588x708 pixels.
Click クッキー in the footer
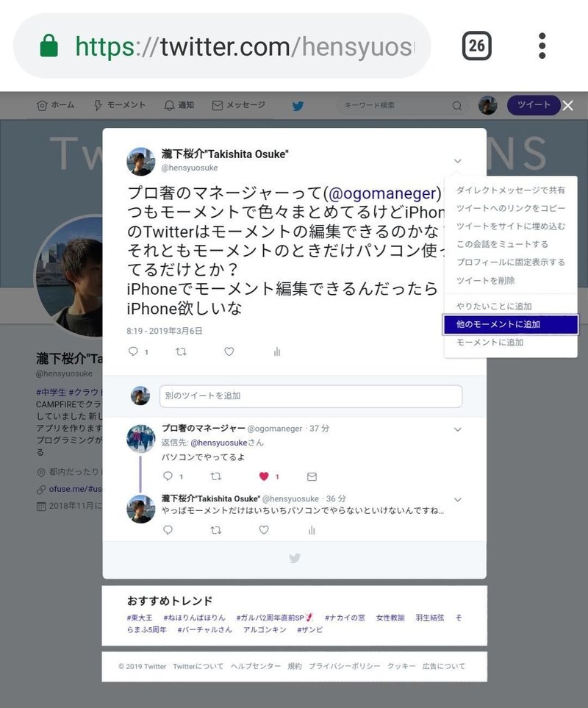401,666
